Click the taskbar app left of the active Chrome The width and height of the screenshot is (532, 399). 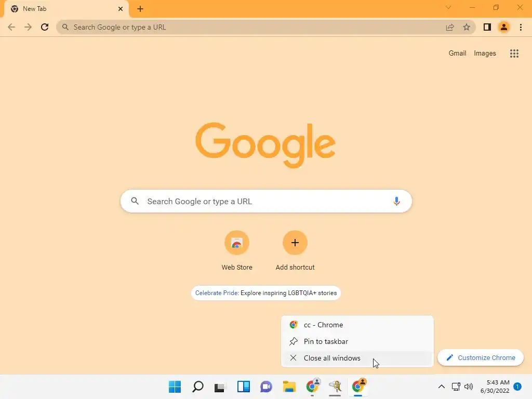click(335, 387)
